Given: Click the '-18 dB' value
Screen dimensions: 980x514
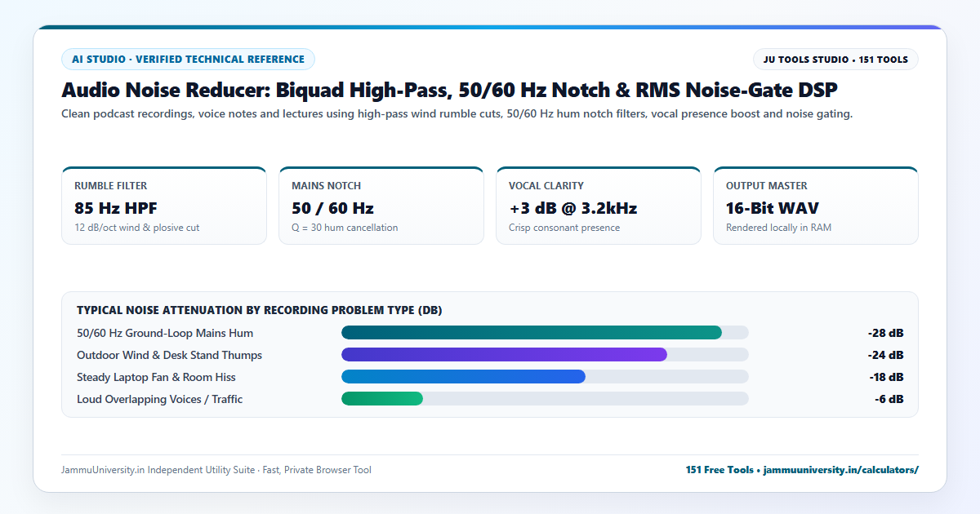Looking at the screenshot, I should tap(885, 377).
